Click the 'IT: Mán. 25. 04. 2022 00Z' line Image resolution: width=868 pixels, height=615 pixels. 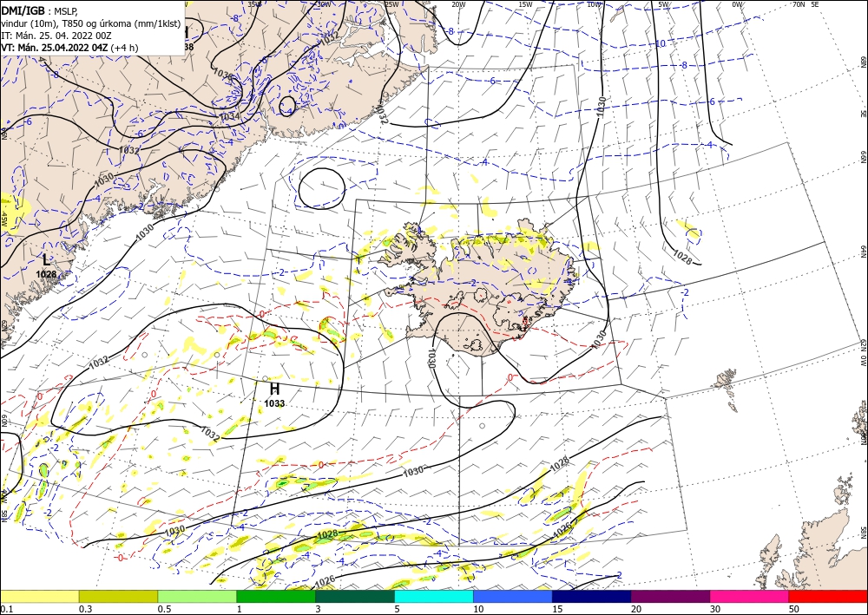coord(56,35)
